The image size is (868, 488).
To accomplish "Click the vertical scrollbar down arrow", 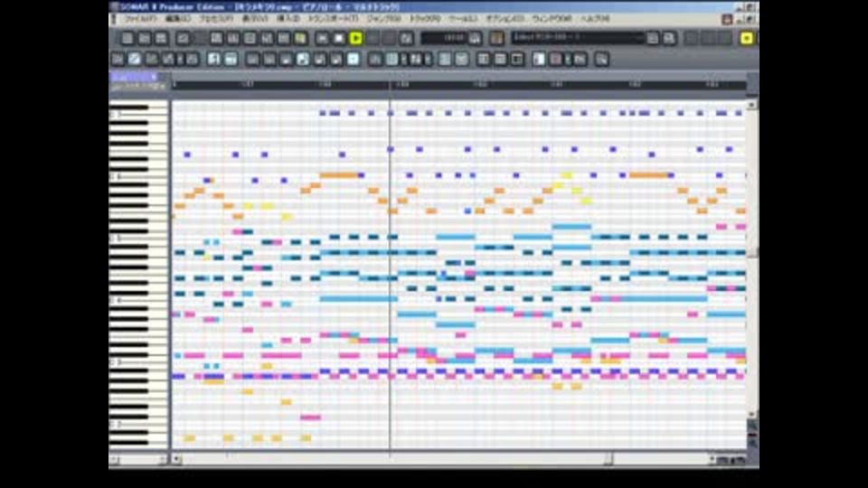I will click(751, 414).
